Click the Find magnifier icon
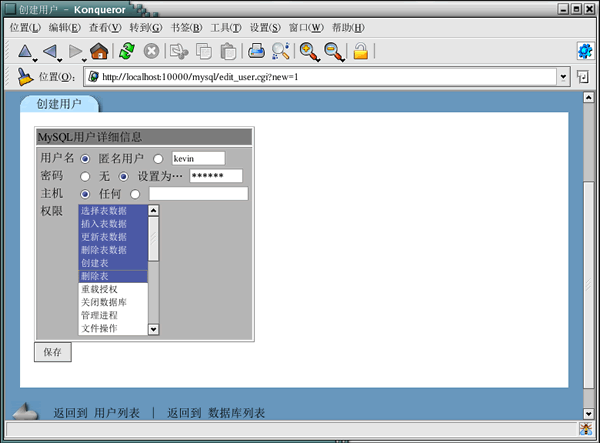 280,51
